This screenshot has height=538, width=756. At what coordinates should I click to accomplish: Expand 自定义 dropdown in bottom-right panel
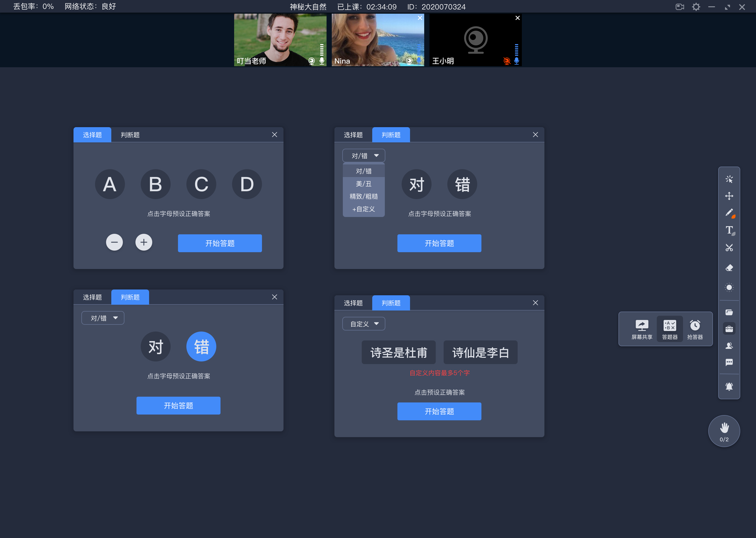(362, 324)
